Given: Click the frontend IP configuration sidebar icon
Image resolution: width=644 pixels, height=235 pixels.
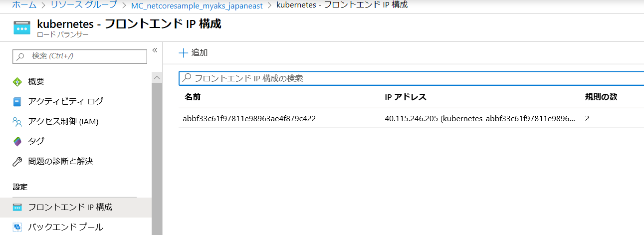Looking at the screenshot, I should click(17, 207).
